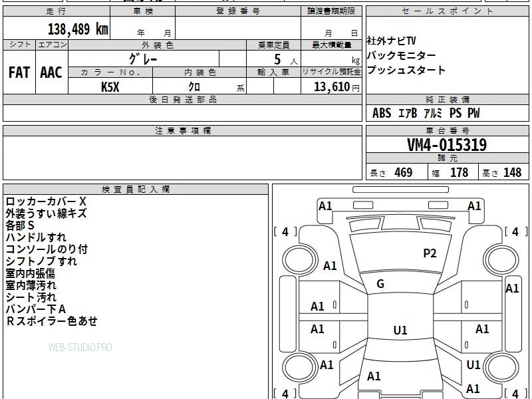Viewport: 532px width, 399px height.
Task: Click the セールスポイント header
Action: [447, 11]
